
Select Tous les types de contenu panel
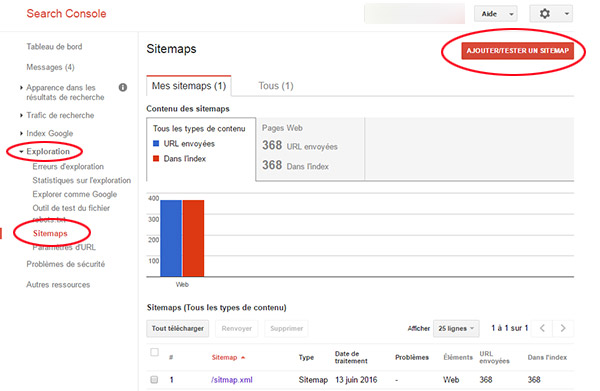click(201, 148)
